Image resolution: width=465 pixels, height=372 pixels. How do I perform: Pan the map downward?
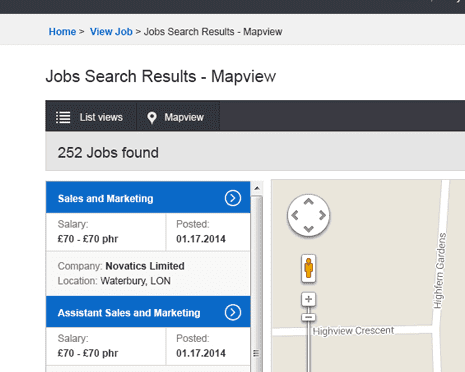(x=309, y=229)
